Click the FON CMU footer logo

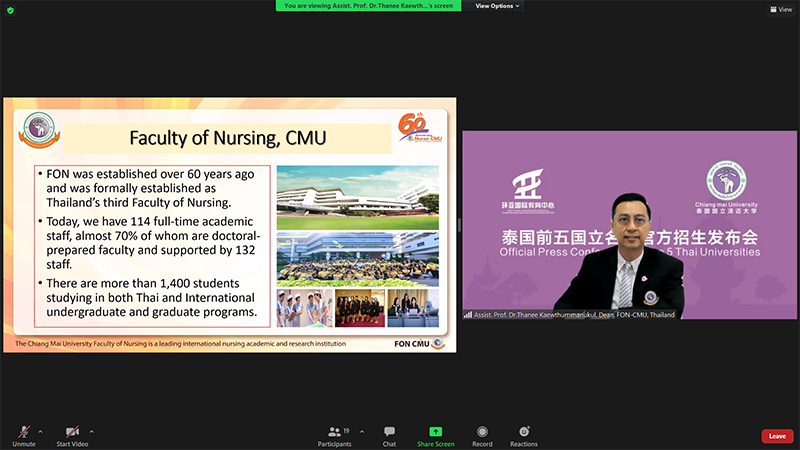(419, 343)
